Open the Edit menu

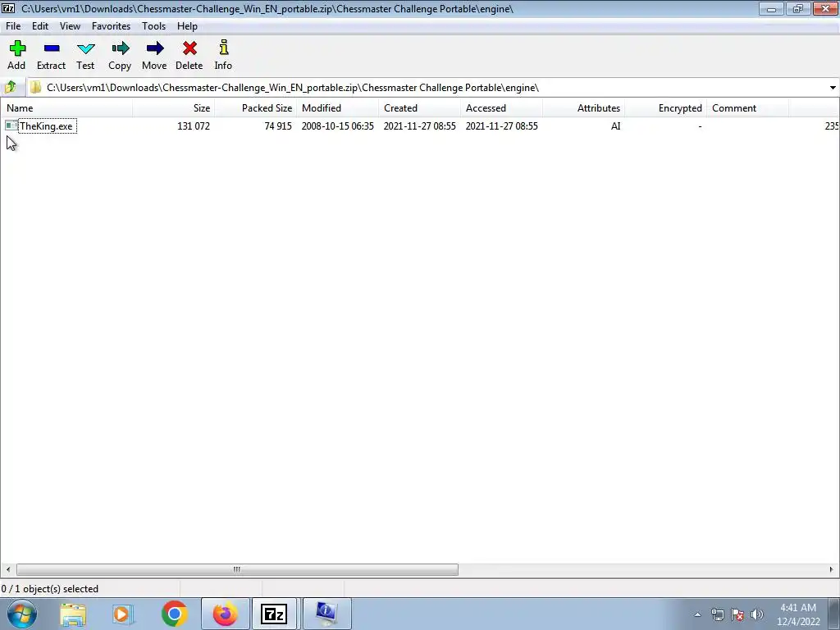click(39, 25)
